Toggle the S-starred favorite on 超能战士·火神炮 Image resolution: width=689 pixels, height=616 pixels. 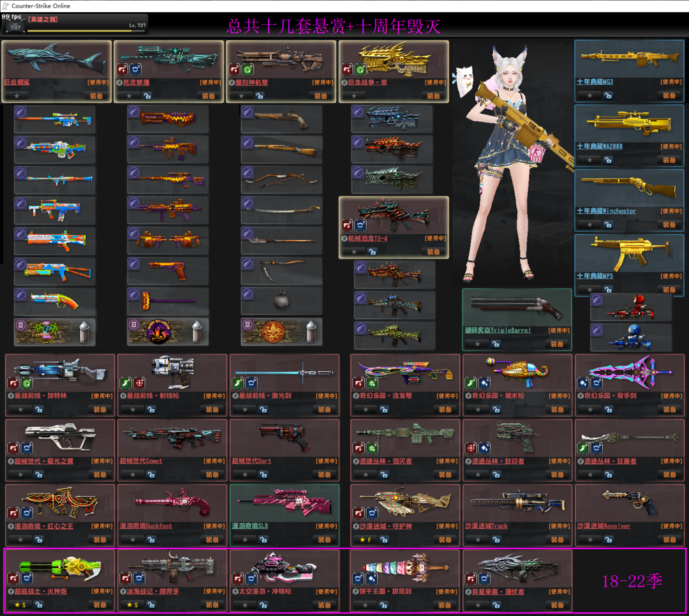click(x=20, y=605)
